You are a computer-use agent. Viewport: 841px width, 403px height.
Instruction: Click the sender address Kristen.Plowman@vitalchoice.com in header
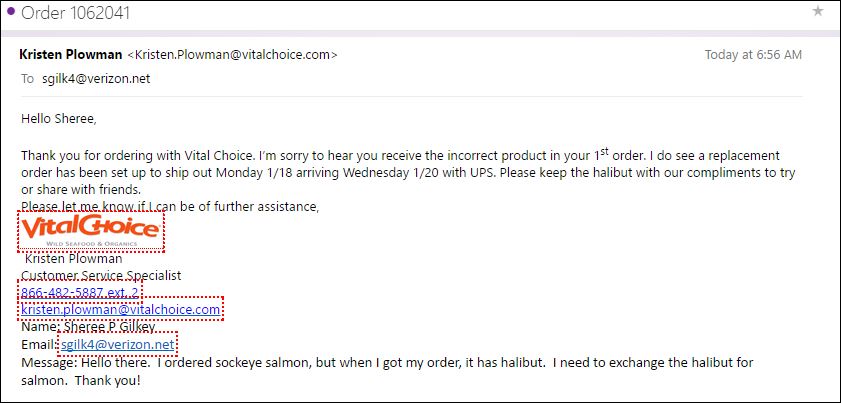coord(233,55)
